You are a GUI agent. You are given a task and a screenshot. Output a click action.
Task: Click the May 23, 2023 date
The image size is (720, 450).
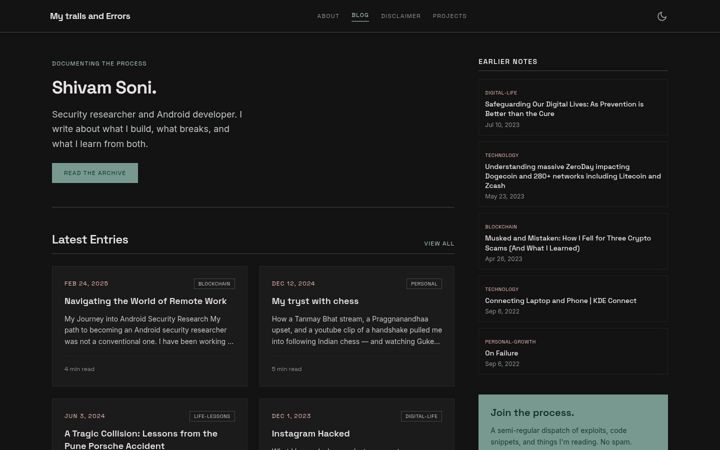(x=504, y=197)
